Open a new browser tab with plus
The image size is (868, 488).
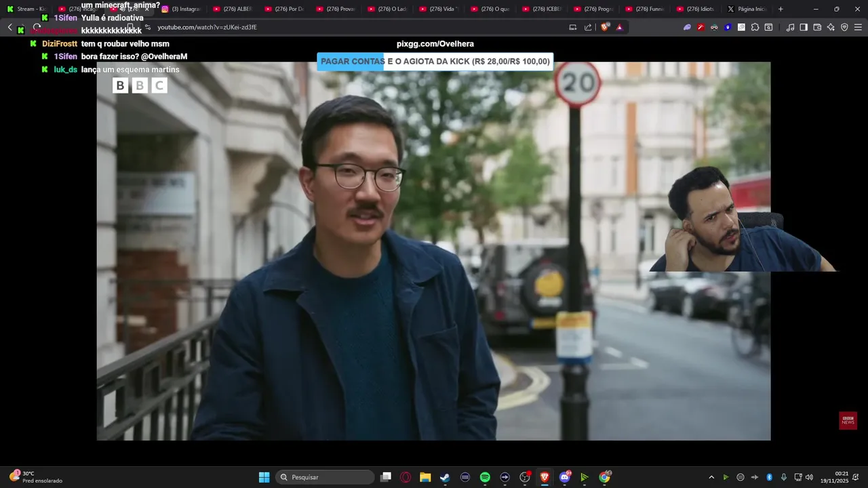click(781, 9)
